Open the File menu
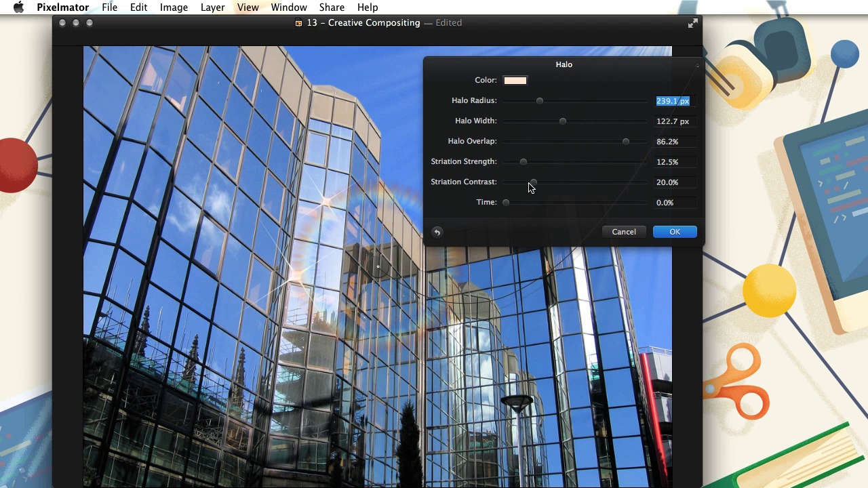The height and width of the screenshot is (488, 868). point(109,7)
